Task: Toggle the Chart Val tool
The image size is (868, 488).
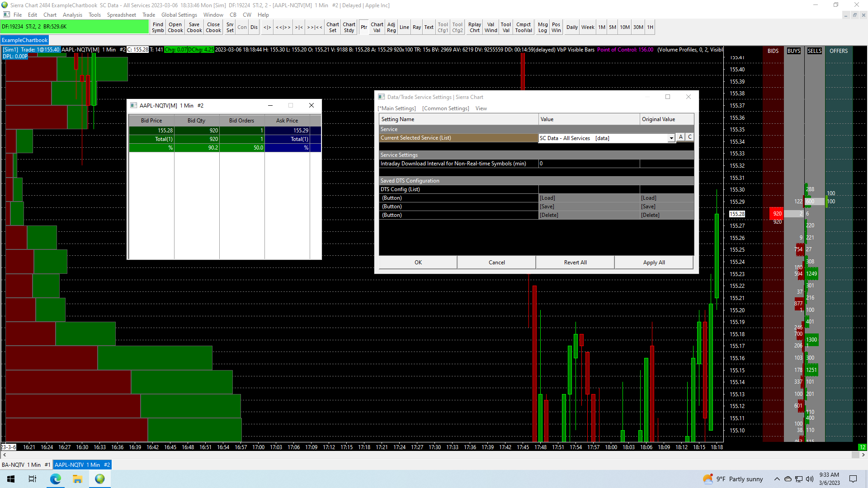Action: click(x=377, y=28)
